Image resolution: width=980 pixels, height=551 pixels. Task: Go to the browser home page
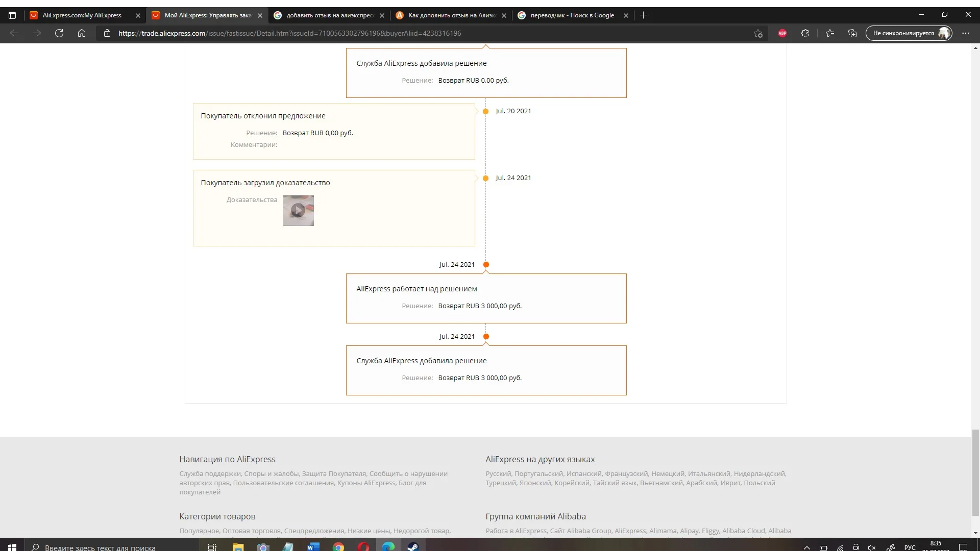pos(82,33)
